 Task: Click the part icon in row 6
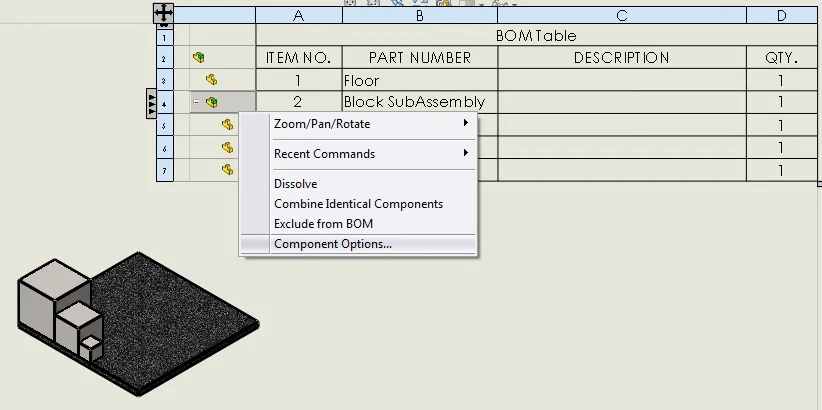click(x=228, y=148)
